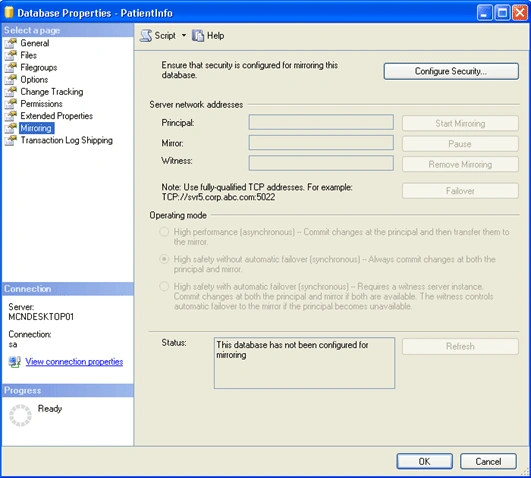Click the server name MCNDESKTOP01
Screen dimensions: 531x478
(41, 317)
